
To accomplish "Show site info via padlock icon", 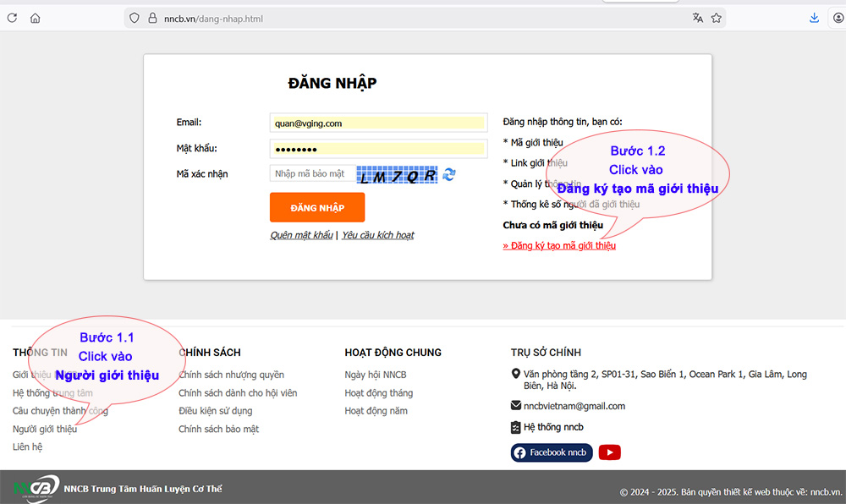I will 152,18.
